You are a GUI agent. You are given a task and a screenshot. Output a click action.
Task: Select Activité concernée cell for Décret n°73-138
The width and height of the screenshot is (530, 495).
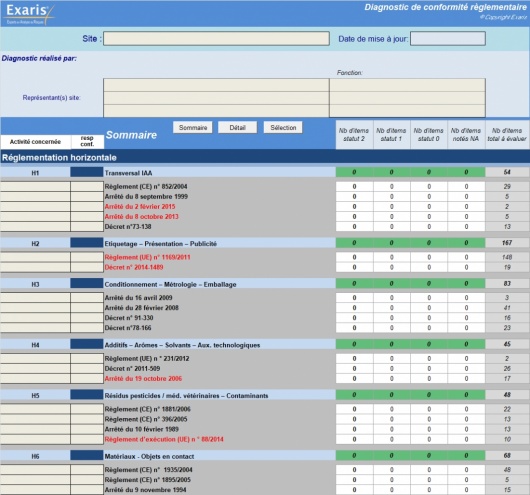(x=35, y=227)
